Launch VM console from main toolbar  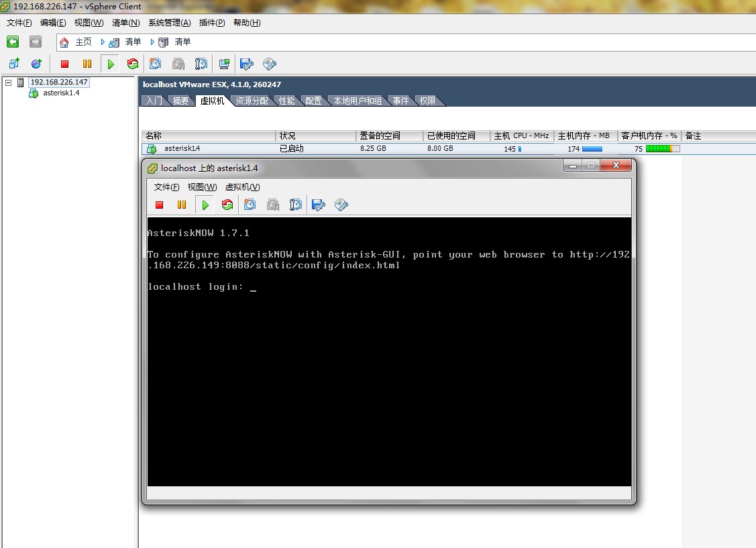tap(224, 64)
